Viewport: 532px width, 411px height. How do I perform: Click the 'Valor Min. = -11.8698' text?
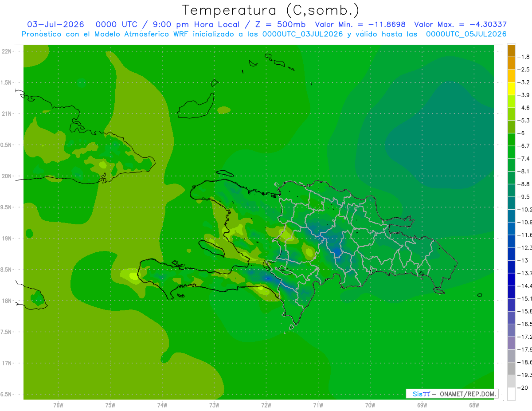coord(360,24)
